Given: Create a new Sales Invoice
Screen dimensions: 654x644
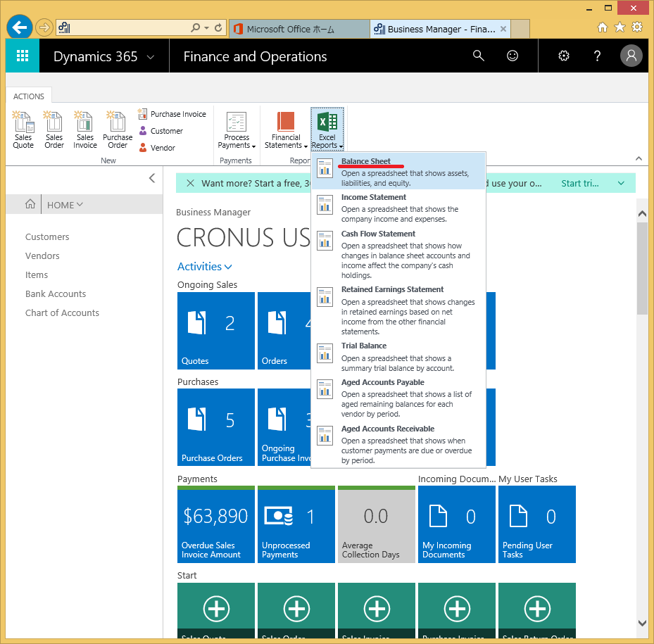Looking at the screenshot, I should tap(85, 130).
